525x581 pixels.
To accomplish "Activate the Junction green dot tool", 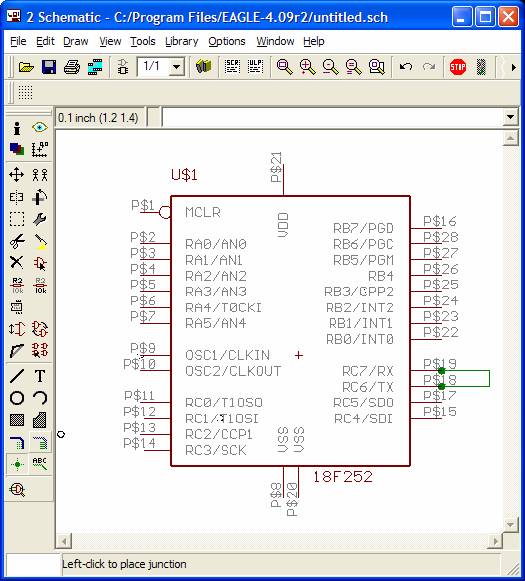I will [17, 464].
